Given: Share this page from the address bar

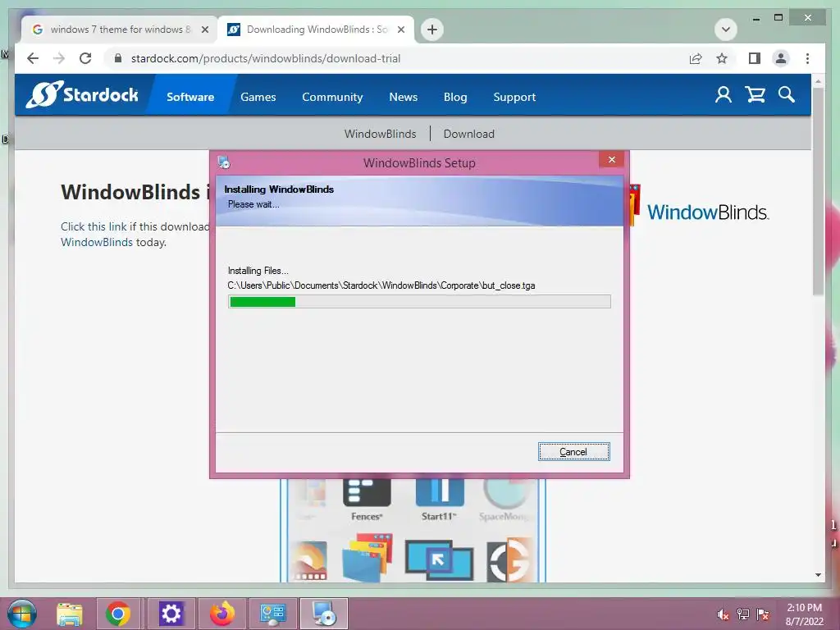Looking at the screenshot, I should coord(696,58).
